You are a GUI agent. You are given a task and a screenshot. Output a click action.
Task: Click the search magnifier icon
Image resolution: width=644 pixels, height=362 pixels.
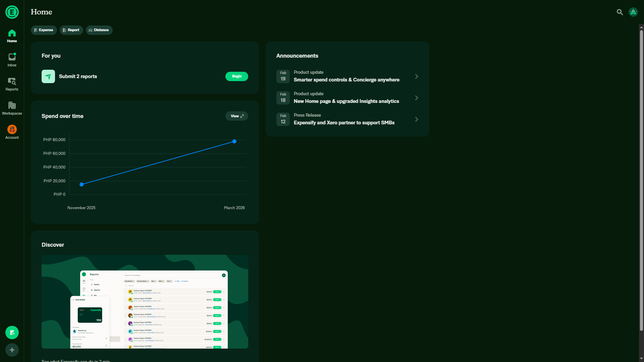[x=620, y=12]
